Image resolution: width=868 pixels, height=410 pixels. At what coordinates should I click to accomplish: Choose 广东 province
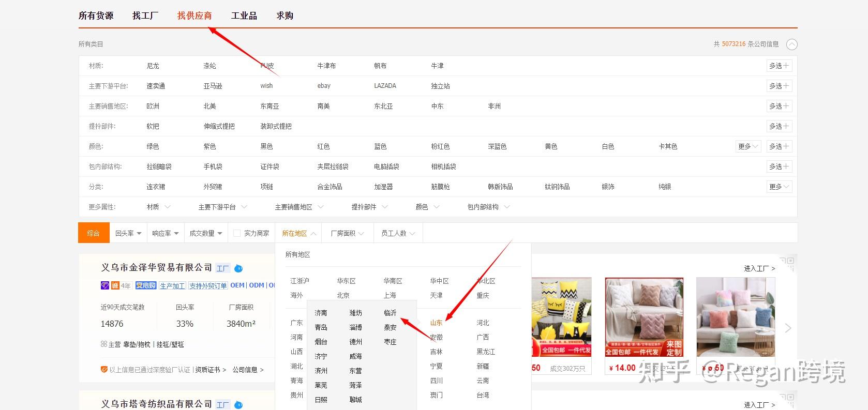[x=296, y=323]
